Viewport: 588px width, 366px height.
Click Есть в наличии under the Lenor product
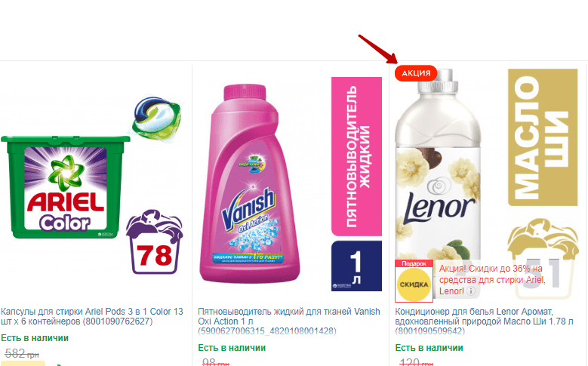click(429, 348)
